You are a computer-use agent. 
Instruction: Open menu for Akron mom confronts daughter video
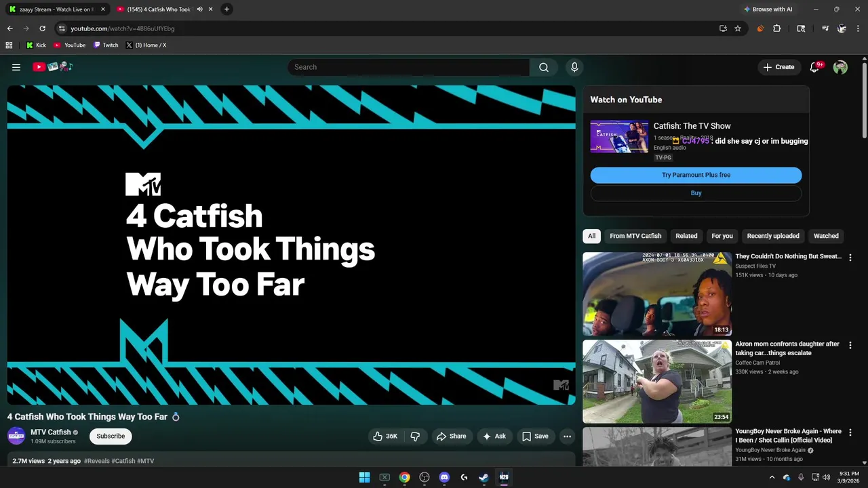coord(850,345)
